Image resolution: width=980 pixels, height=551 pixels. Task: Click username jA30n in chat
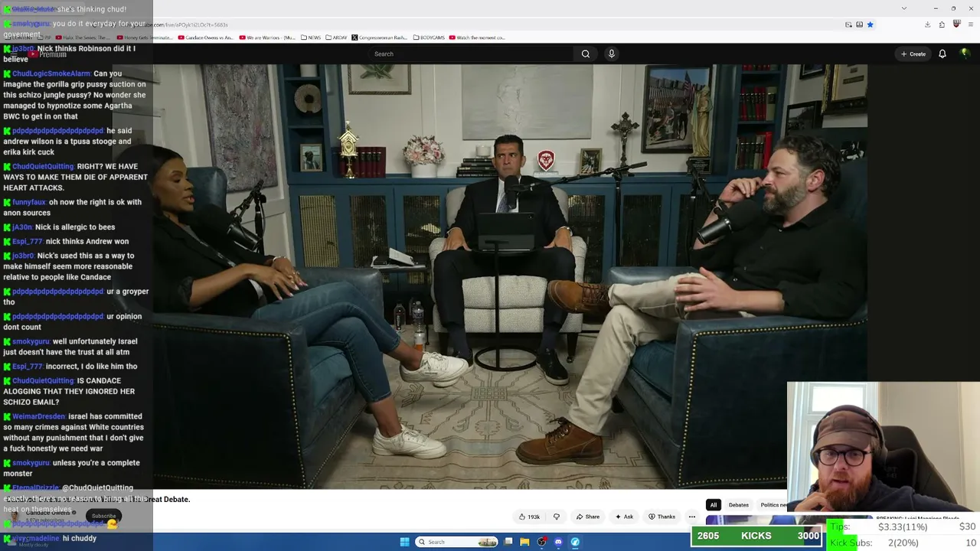pyautogui.click(x=22, y=227)
